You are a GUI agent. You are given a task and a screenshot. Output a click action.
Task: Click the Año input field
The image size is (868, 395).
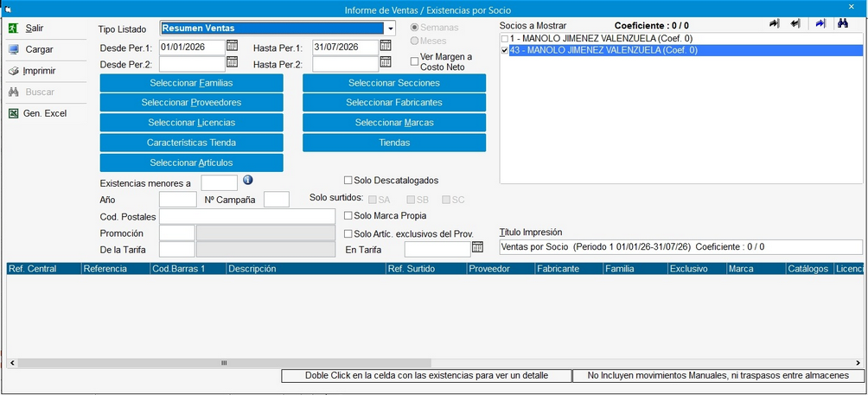178,199
